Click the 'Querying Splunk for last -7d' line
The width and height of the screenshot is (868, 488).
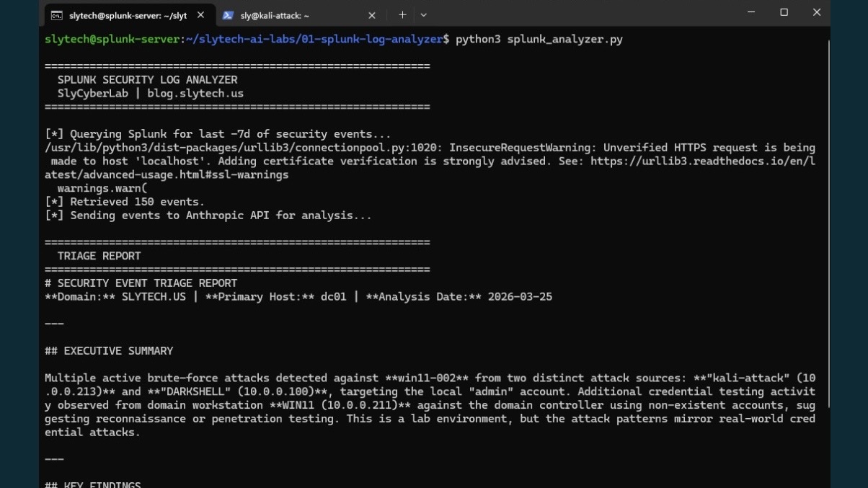pos(218,134)
